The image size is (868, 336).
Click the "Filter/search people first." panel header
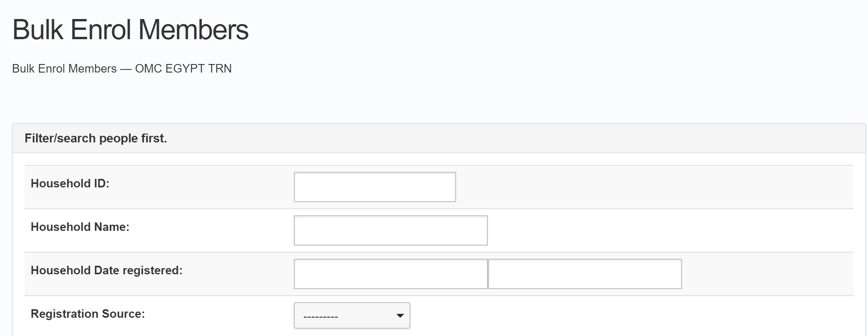(95, 139)
